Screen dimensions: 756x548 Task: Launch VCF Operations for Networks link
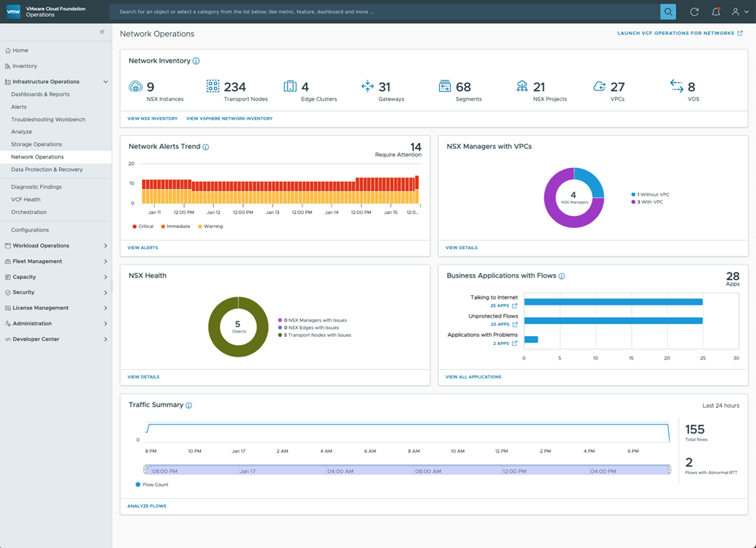click(x=680, y=34)
